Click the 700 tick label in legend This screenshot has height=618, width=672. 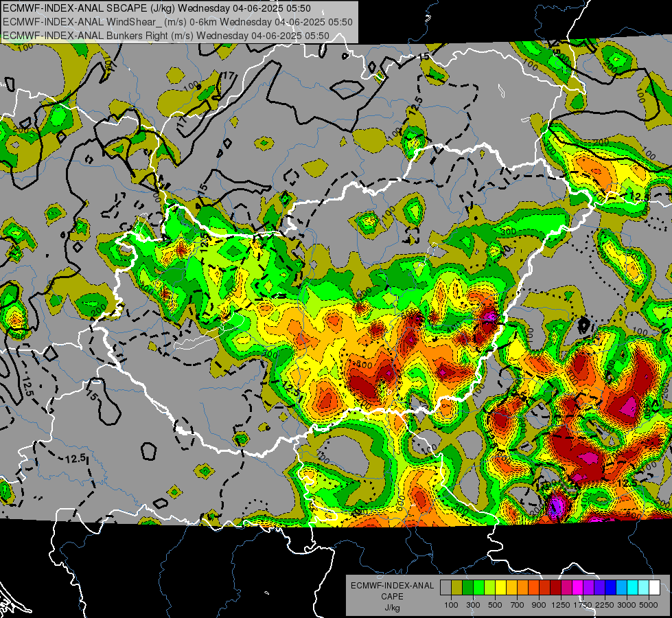pos(518,605)
